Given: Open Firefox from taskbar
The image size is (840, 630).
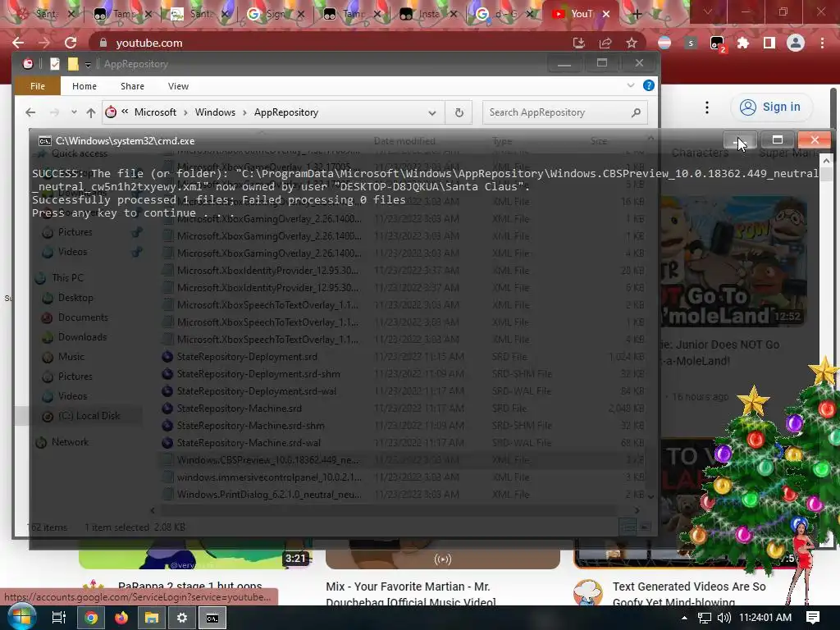Looking at the screenshot, I should pyautogui.click(x=121, y=618).
